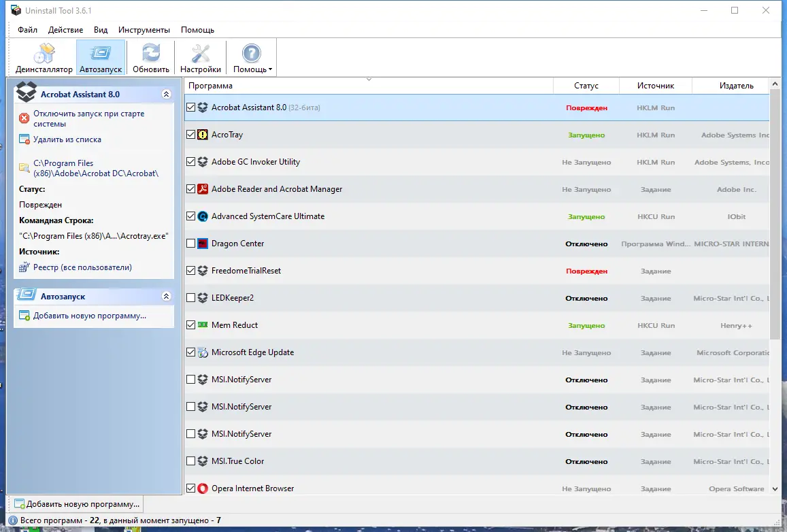Click scrollbar down arrow in list
This screenshot has height=532, width=787.
[x=775, y=489]
